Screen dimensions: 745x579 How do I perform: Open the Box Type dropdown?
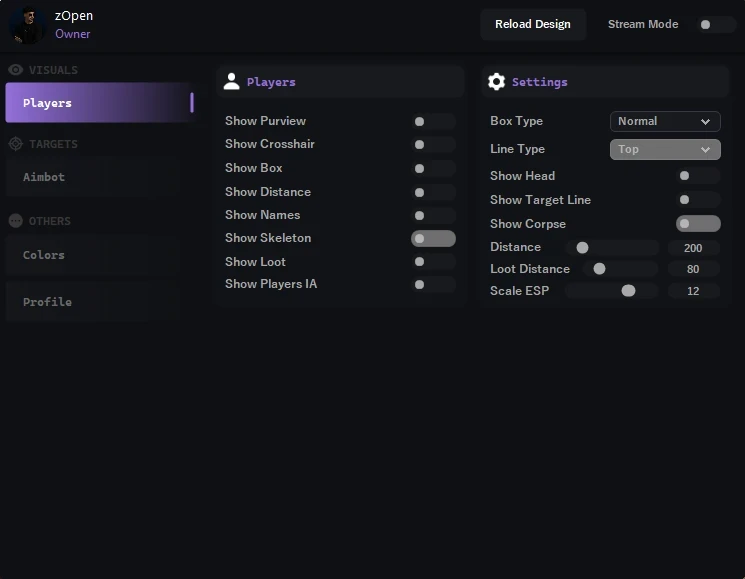[x=665, y=121]
